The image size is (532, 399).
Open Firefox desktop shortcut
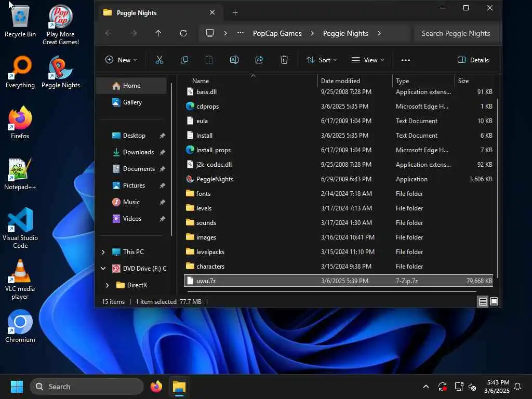tap(20, 123)
